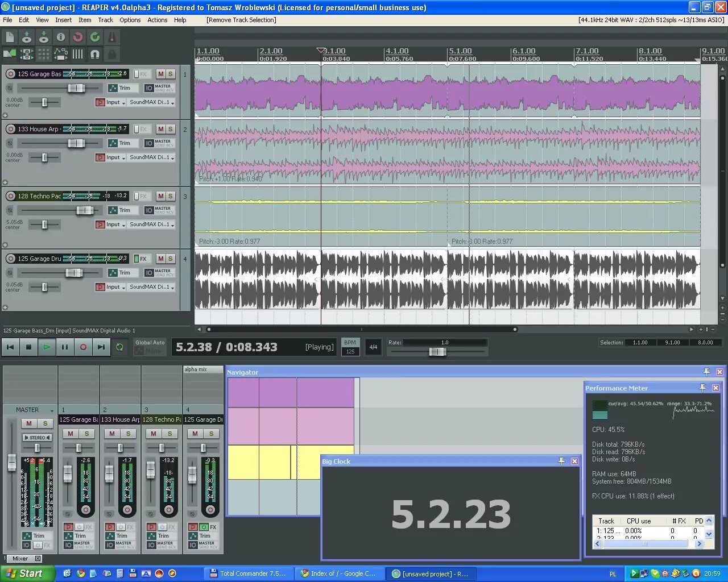
Task: Open project using the disc up-arrow icon
Action: 27,38
